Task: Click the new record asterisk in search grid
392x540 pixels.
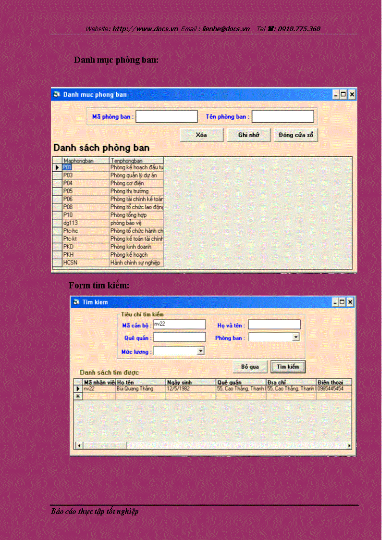Action: pos(78,395)
